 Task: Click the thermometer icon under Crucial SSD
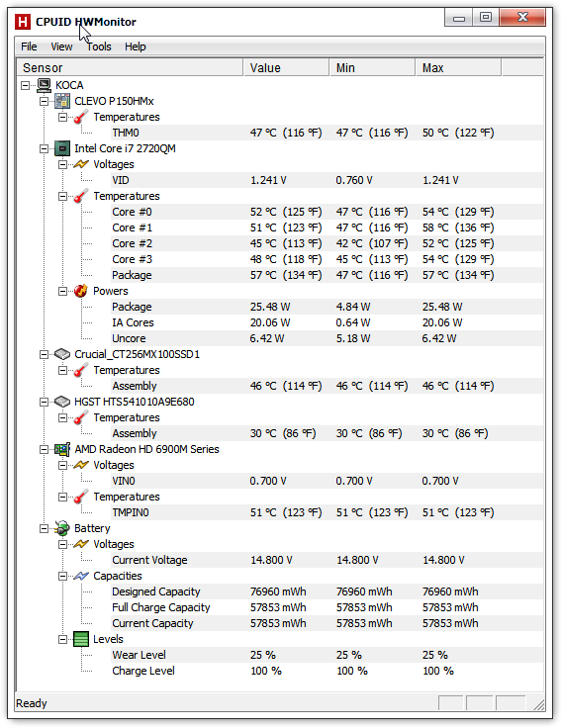point(81,370)
